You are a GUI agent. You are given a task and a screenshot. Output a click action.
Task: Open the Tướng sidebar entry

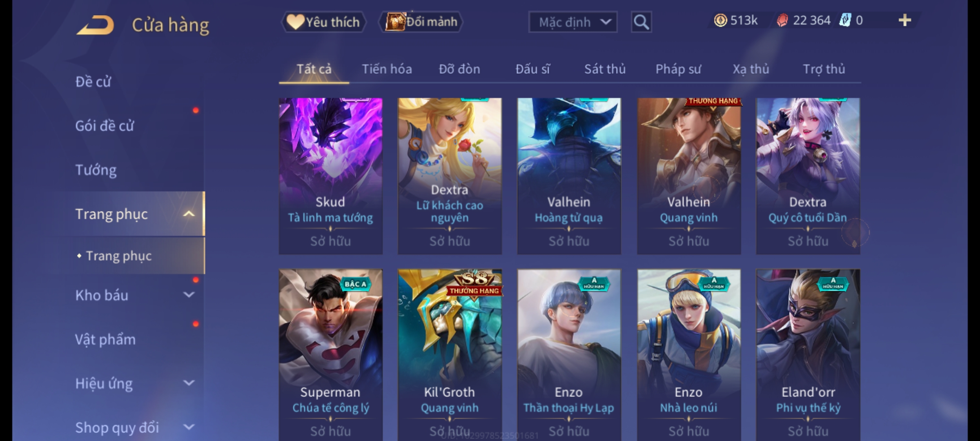(x=96, y=170)
